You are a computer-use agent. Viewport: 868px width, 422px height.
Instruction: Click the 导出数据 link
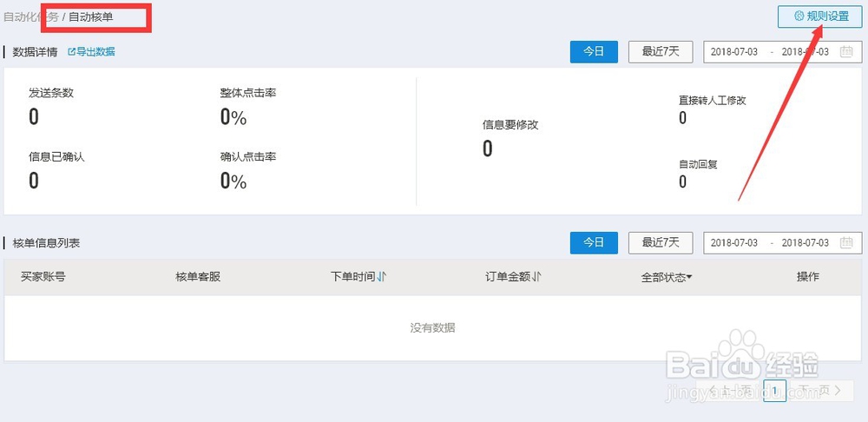pyautogui.click(x=95, y=52)
